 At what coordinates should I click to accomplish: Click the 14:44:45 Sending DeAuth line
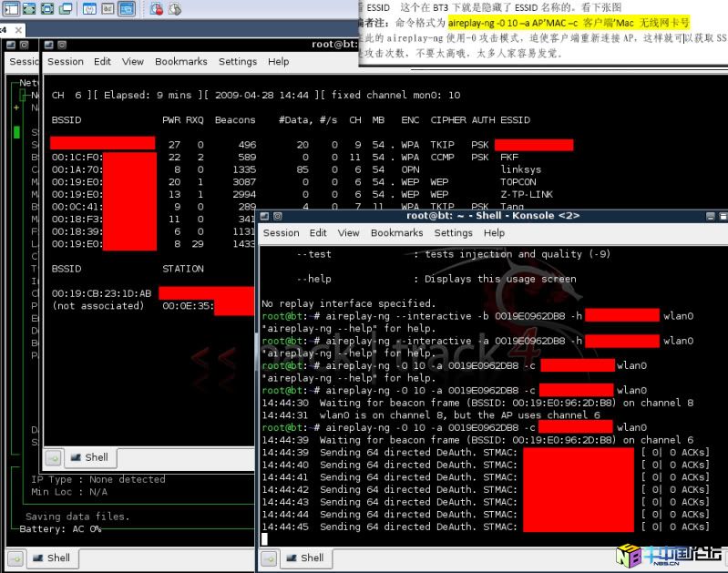pos(486,527)
